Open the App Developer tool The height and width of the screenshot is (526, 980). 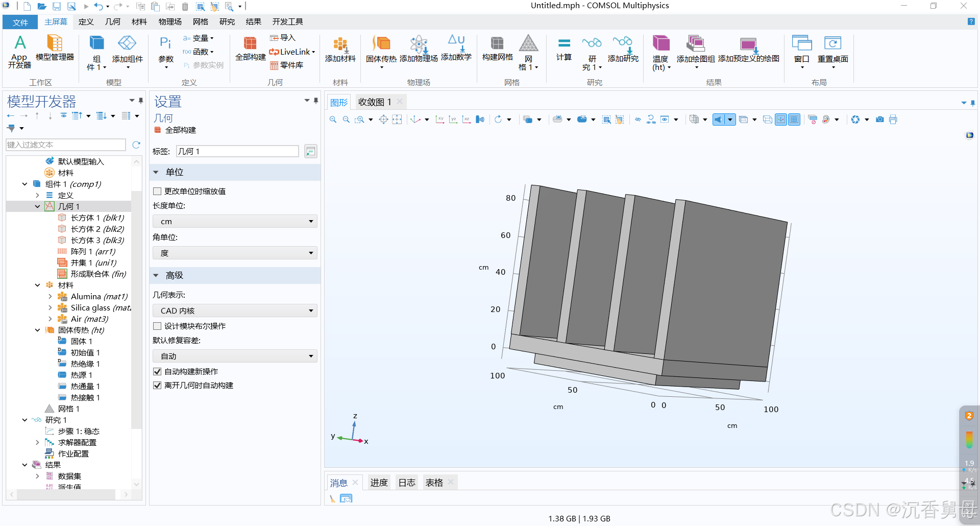[x=19, y=52]
